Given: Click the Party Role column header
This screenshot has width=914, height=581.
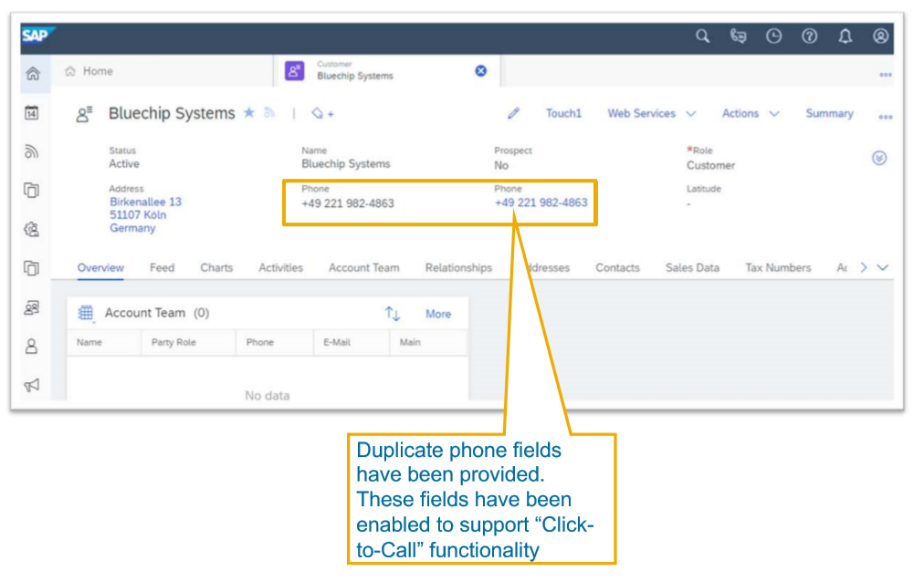Looking at the screenshot, I should (x=173, y=342).
